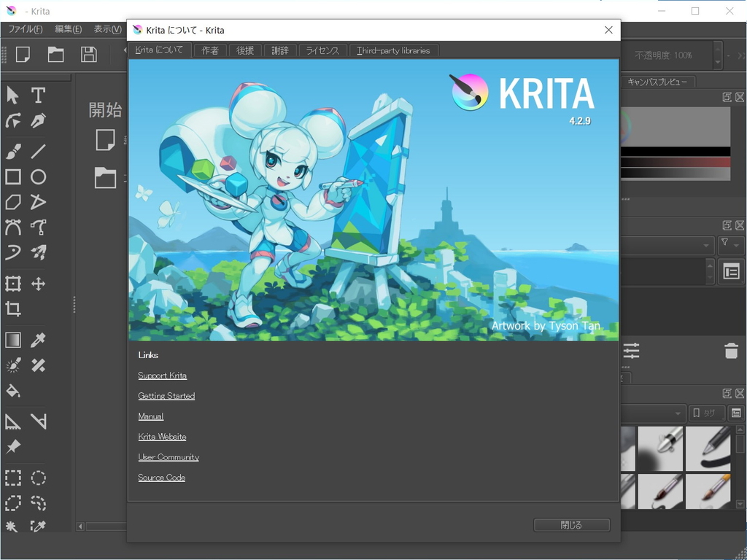The width and height of the screenshot is (747, 560).
Task: Select the Text tool
Action: click(38, 95)
